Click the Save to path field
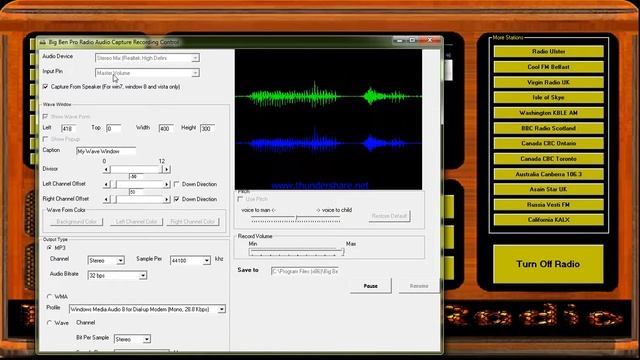Screen dimensions: 640x360 [306, 271]
